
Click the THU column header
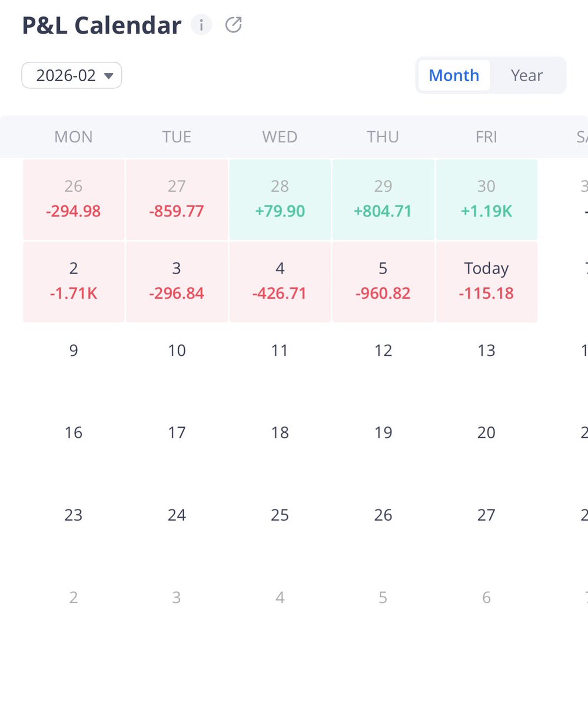pyautogui.click(x=383, y=137)
